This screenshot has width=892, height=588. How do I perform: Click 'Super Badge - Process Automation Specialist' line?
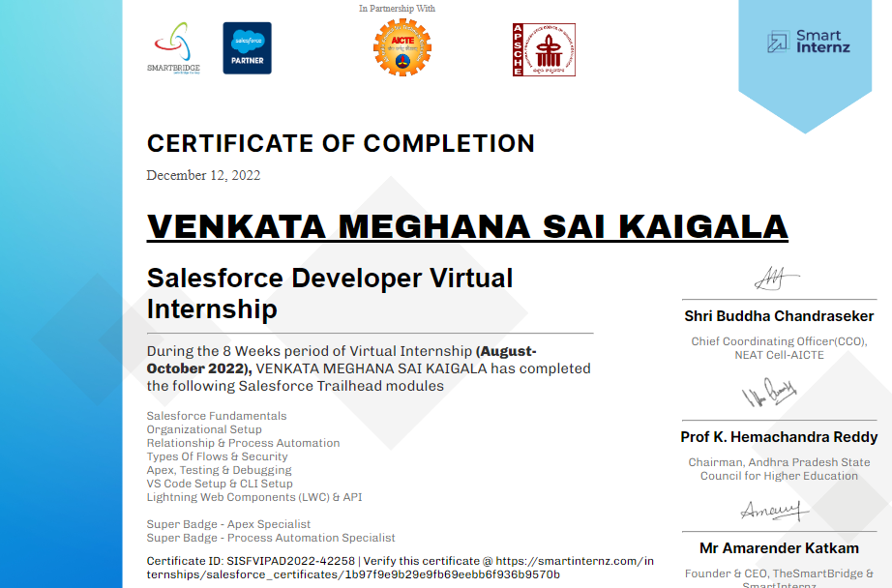271,538
